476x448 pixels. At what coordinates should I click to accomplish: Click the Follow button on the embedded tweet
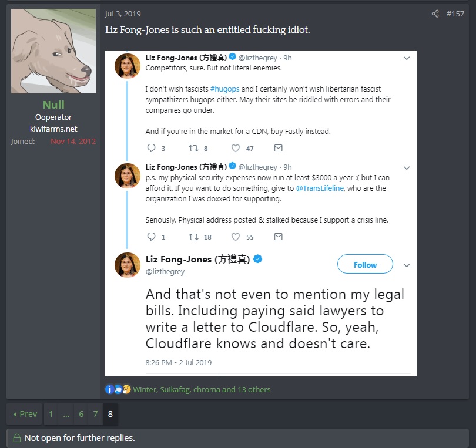[x=364, y=264]
